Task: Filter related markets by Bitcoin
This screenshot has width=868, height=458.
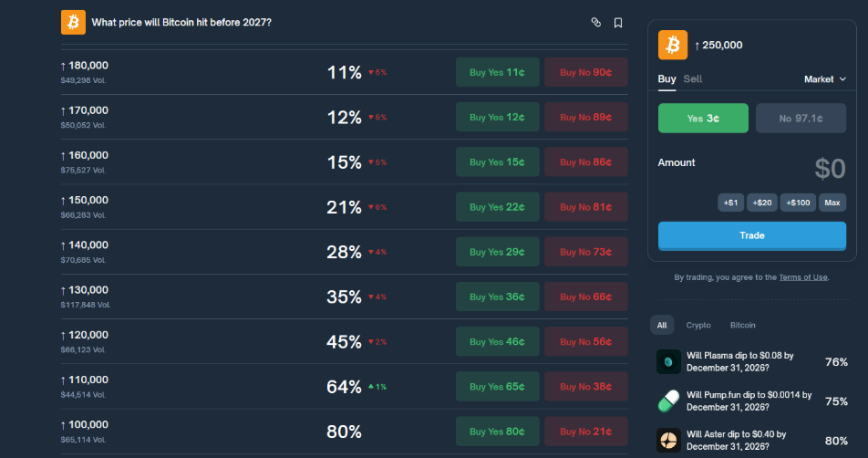Action: point(742,325)
